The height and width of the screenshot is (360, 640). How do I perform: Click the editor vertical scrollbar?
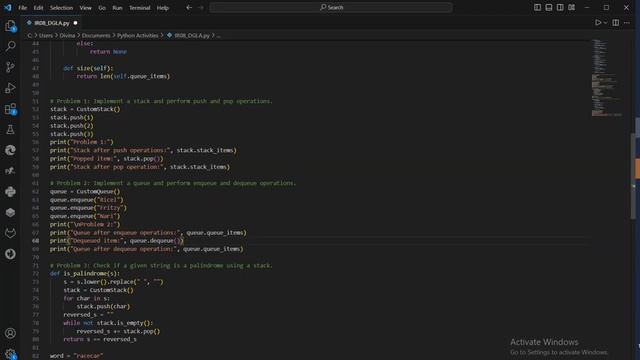(x=633, y=176)
